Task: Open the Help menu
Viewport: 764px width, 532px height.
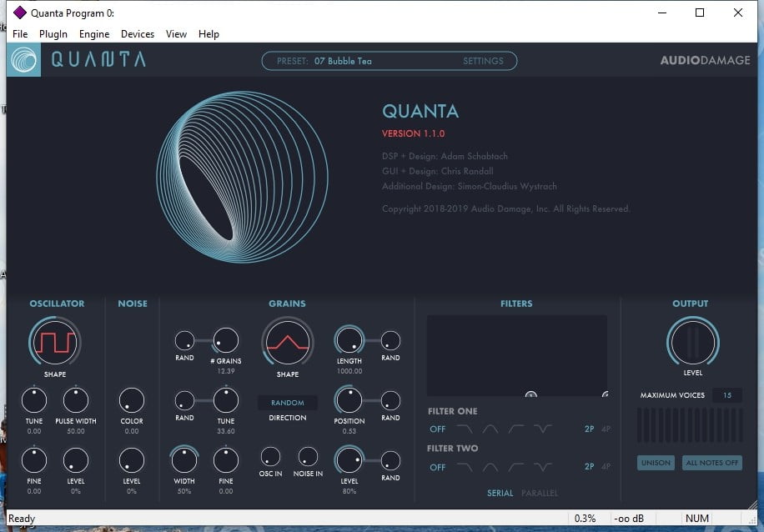Action: pos(209,34)
